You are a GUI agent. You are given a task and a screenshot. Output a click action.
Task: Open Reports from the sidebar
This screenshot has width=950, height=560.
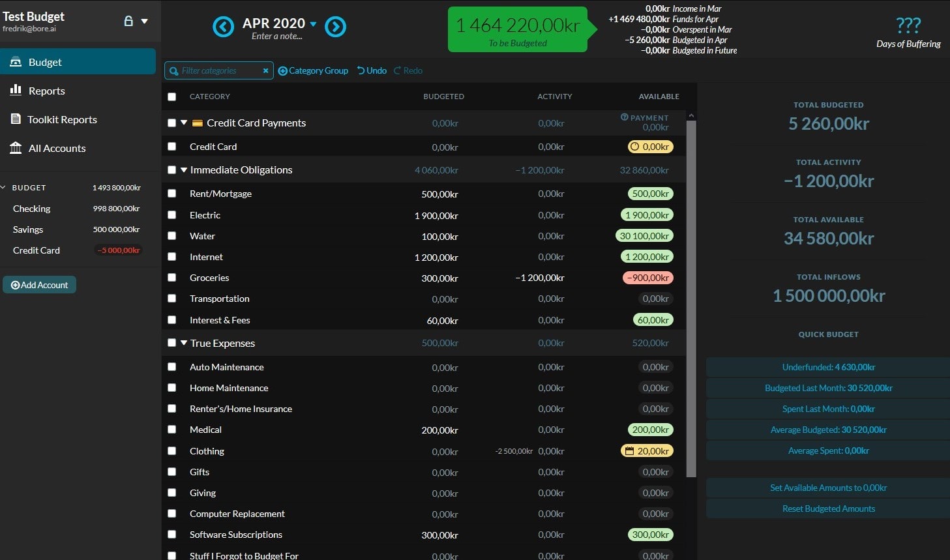click(46, 91)
